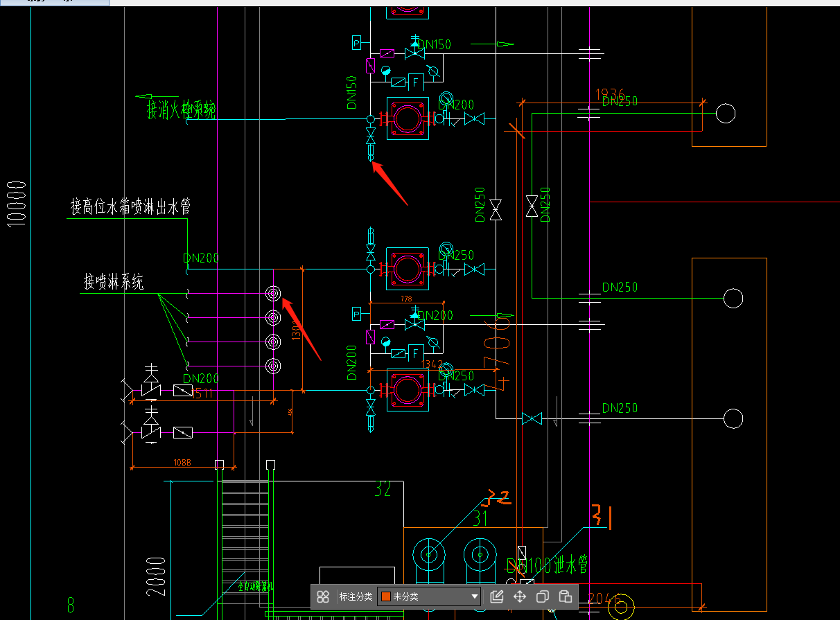This screenshot has height=620, width=840.
Task: Select the vertical DN150 green label
Action: pos(352,93)
